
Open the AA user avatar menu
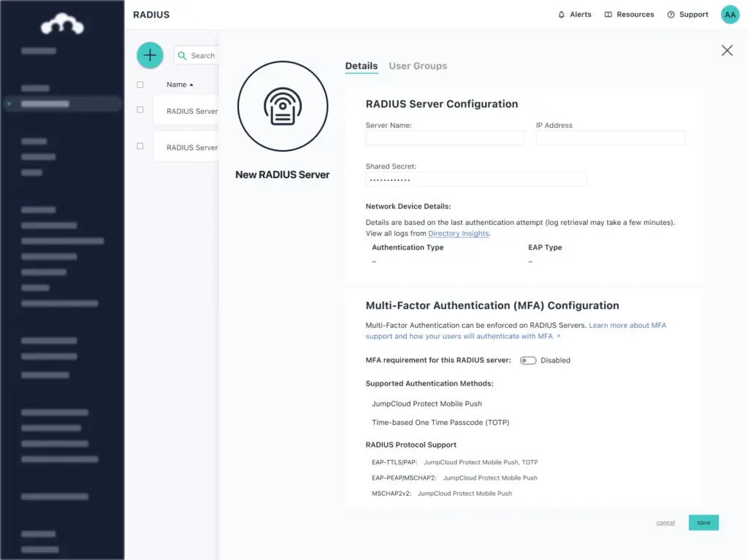click(x=730, y=15)
